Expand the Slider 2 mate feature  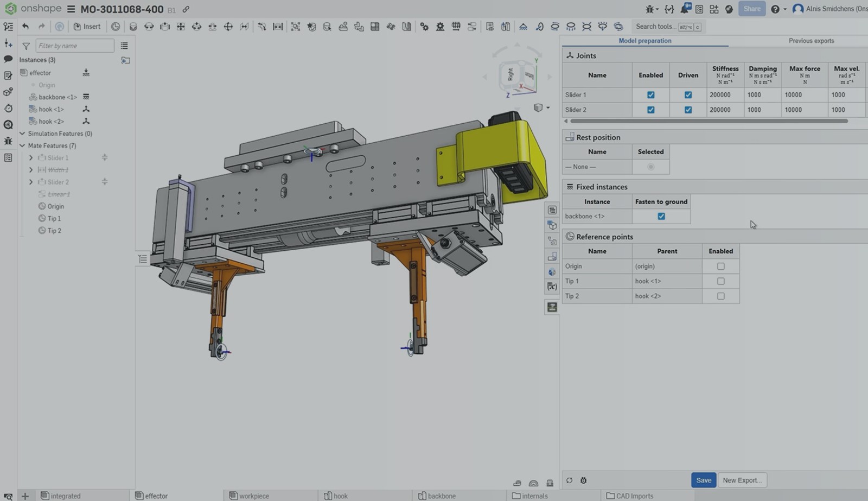point(31,182)
